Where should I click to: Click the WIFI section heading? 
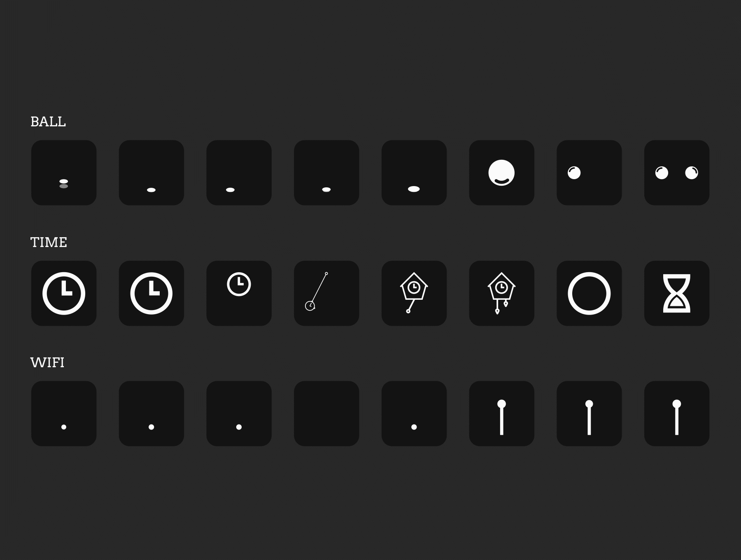pos(47,363)
